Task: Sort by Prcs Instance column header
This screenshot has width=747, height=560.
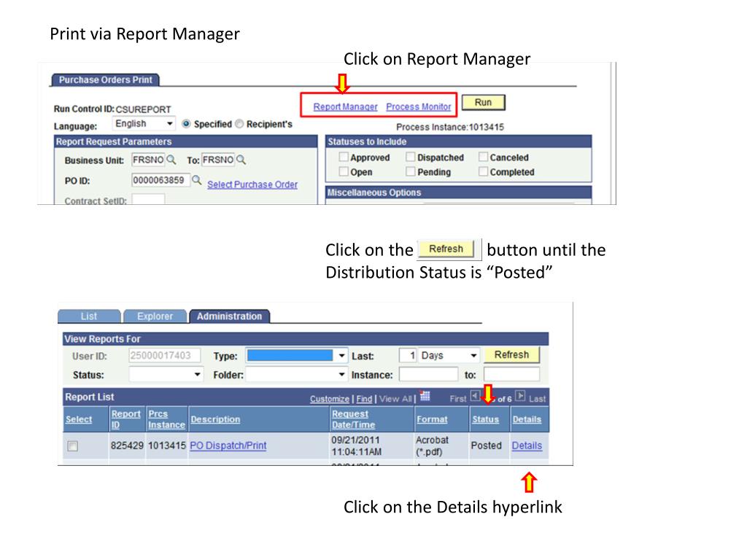Action: click(x=166, y=419)
